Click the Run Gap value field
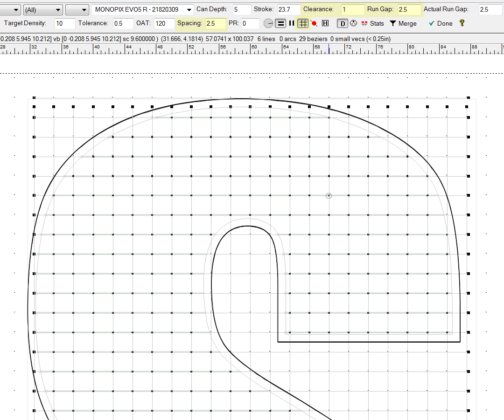 [409, 9]
